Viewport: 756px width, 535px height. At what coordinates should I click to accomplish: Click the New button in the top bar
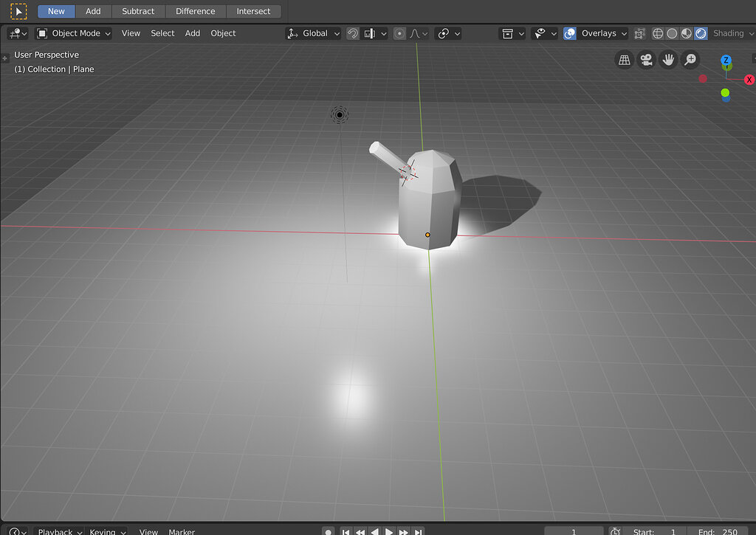pos(55,10)
